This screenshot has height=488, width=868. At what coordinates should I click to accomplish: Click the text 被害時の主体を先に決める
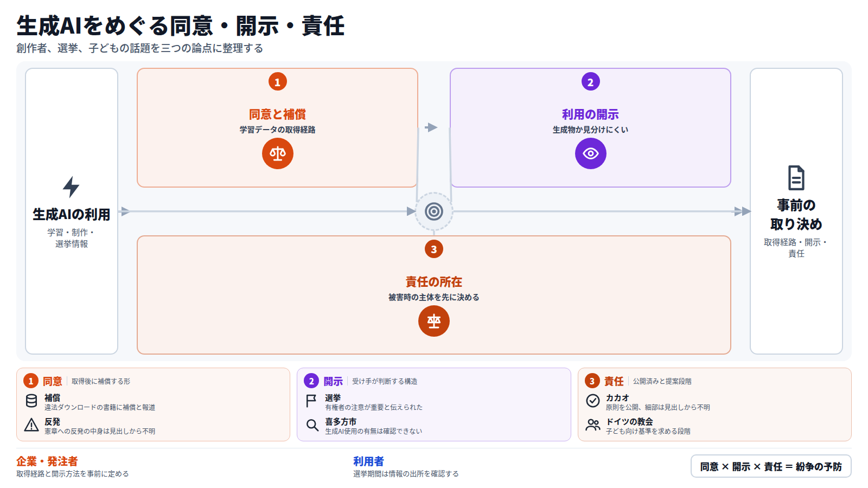tap(434, 297)
